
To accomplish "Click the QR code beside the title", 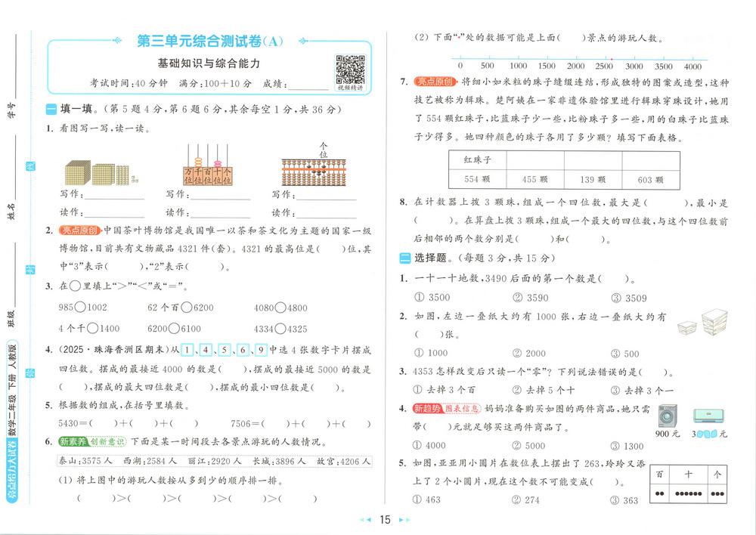I will (x=350, y=70).
